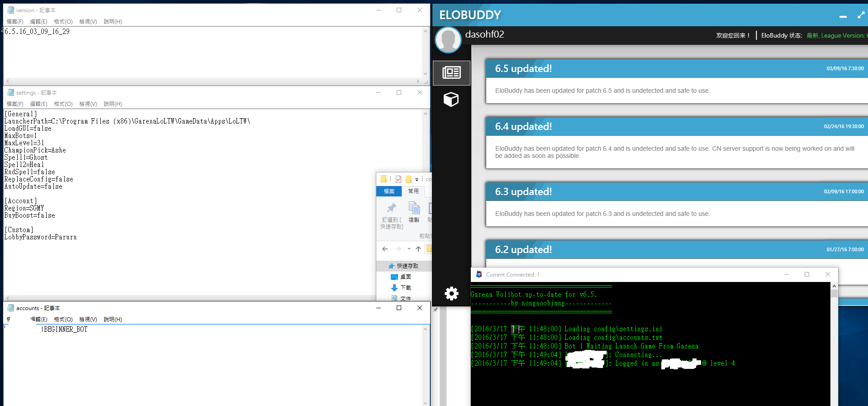
Task: Maximize the EloBuddy window with the expand arrow
Action: [x=861, y=15]
